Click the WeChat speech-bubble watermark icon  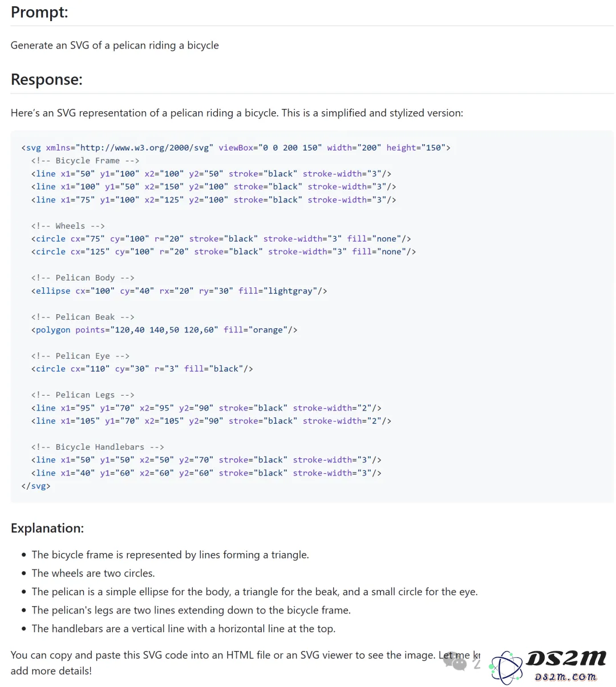(455, 661)
